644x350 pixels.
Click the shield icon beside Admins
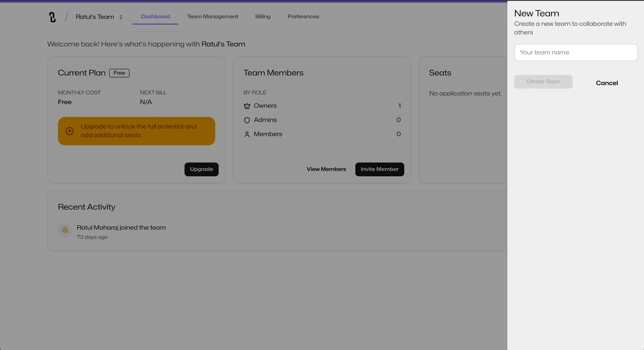(247, 120)
